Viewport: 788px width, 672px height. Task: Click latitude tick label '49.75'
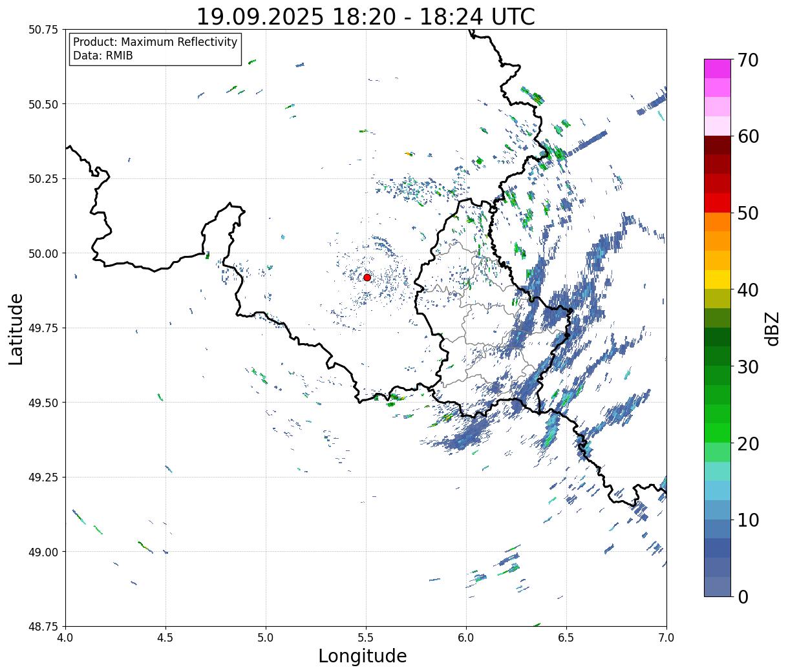click(43, 328)
